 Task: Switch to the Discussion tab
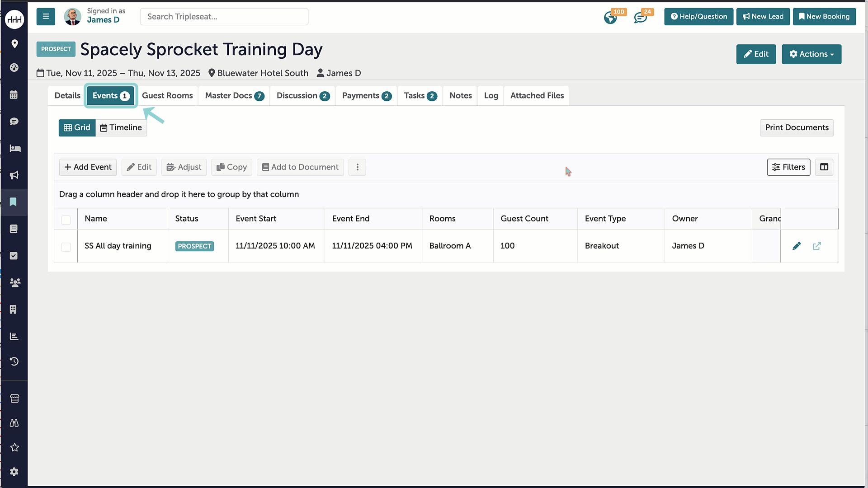point(303,96)
